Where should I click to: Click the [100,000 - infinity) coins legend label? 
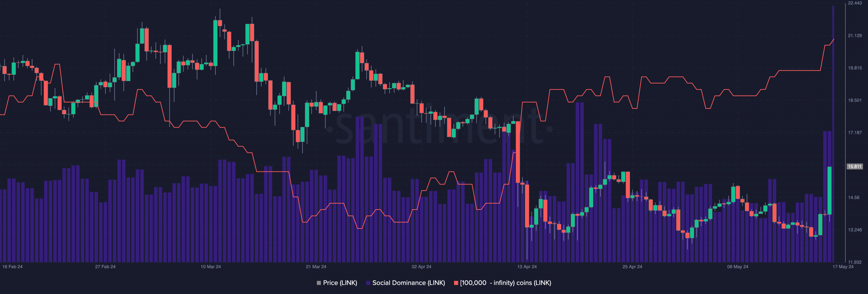pyautogui.click(x=506, y=283)
